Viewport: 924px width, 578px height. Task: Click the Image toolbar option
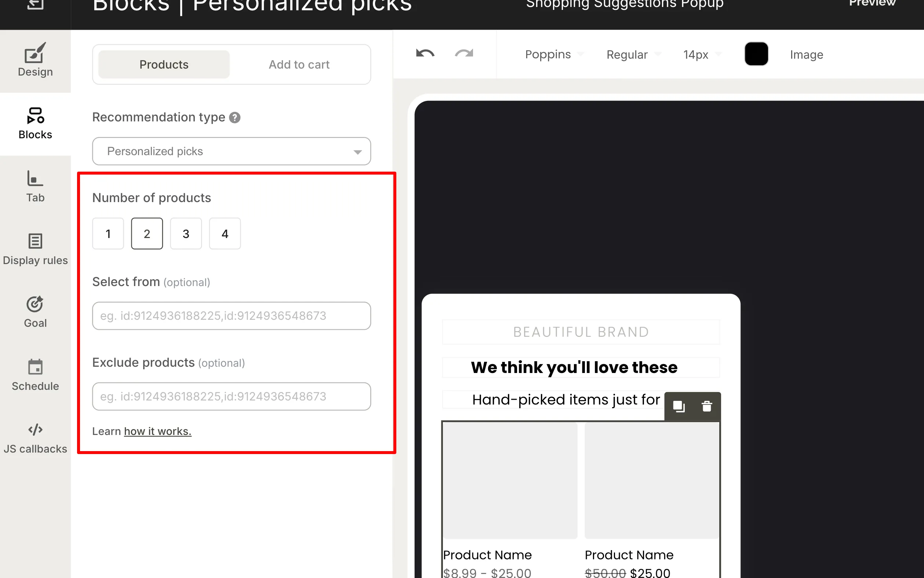(x=806, y=55)
